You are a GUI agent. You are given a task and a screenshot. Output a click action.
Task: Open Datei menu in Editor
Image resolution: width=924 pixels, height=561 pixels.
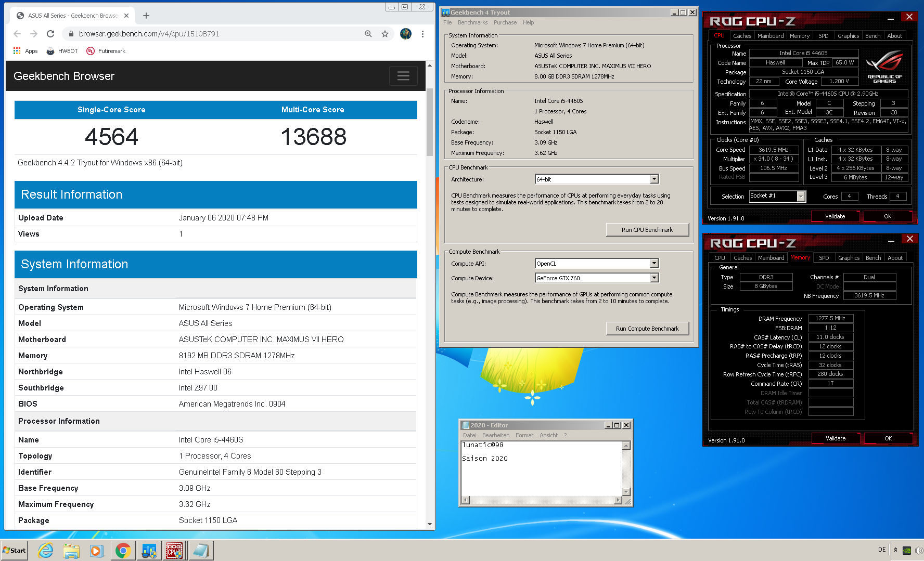(x=470, y=435)
